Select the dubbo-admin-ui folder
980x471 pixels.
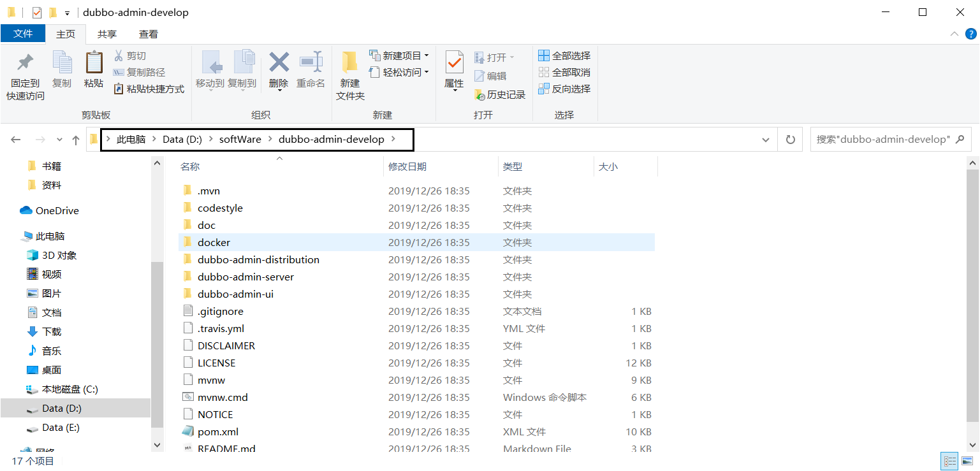pos(235,294)
